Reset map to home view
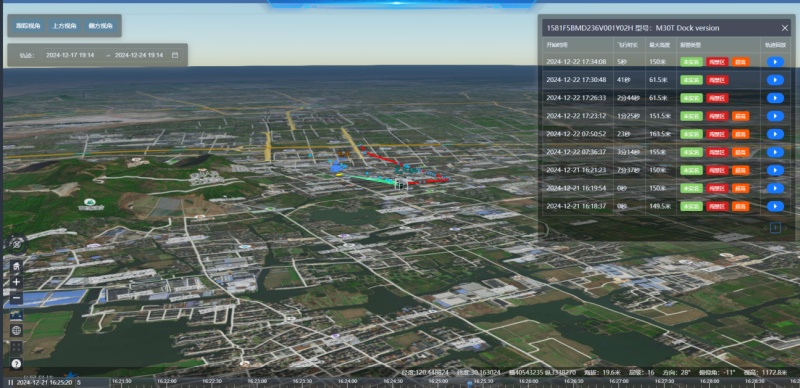This screenshot has height=388, width=800. [16, 266]
